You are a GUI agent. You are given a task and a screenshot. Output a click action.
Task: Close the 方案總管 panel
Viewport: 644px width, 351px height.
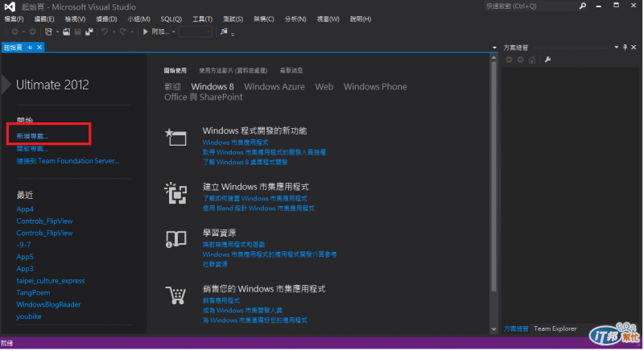pyautogui.click(x=634, y=47)
